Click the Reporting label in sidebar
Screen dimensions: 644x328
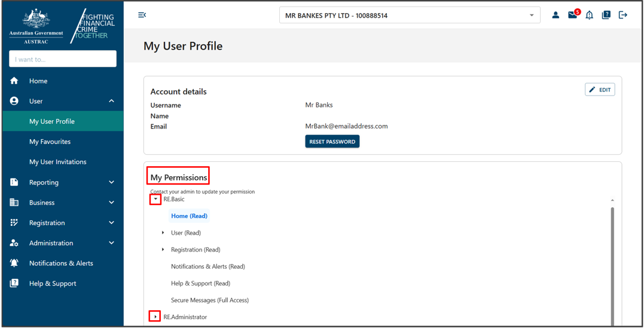click(44, 182)
